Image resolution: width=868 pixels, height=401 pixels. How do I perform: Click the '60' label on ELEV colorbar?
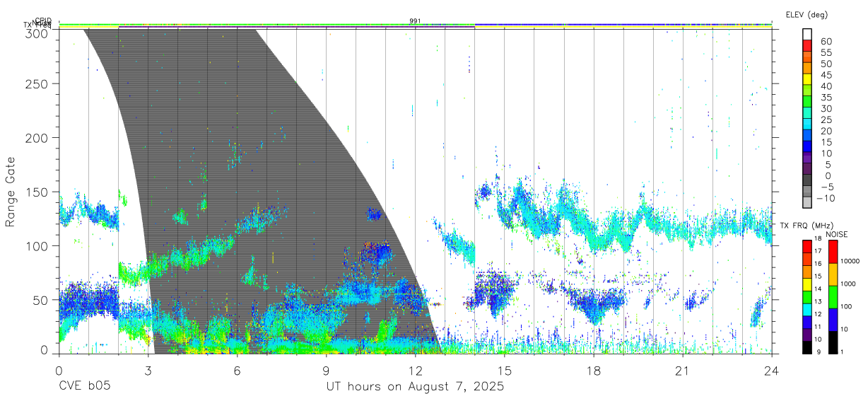coord(826,42)
